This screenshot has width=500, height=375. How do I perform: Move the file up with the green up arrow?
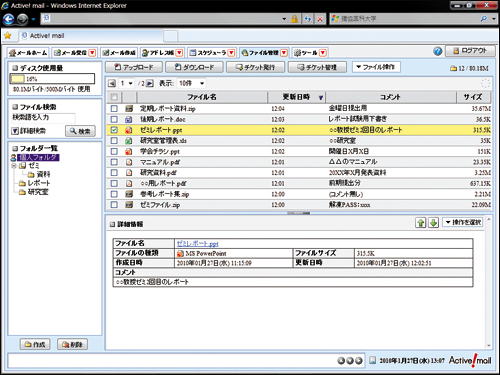click(x=421, y=223)
